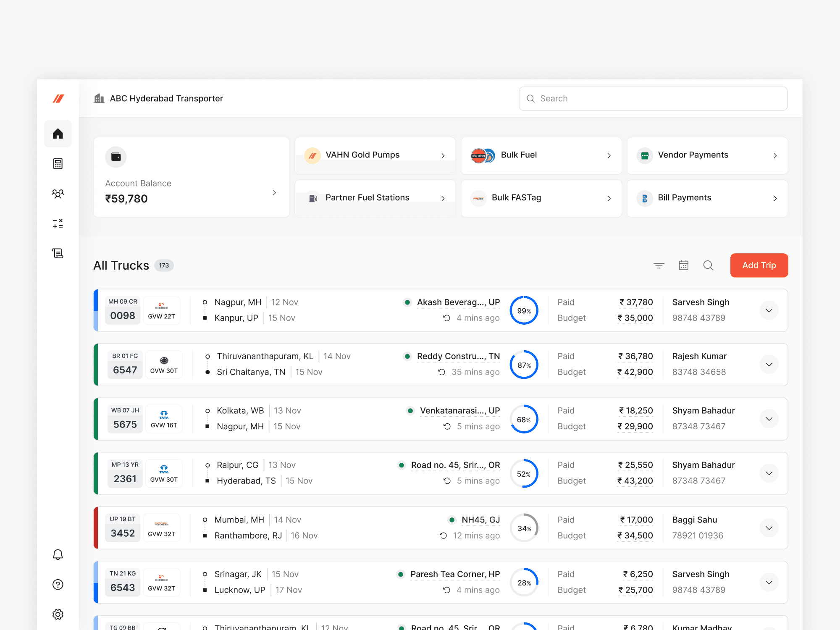
Task: Open Akash Beverag..., UP location link
Action: [458, 302]
